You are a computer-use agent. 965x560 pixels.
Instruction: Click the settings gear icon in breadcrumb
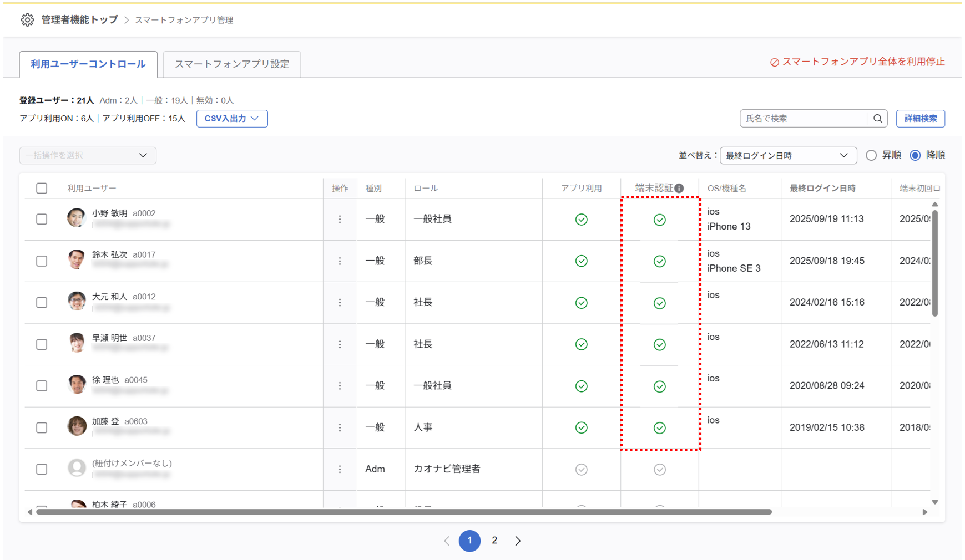click(27, 20)
